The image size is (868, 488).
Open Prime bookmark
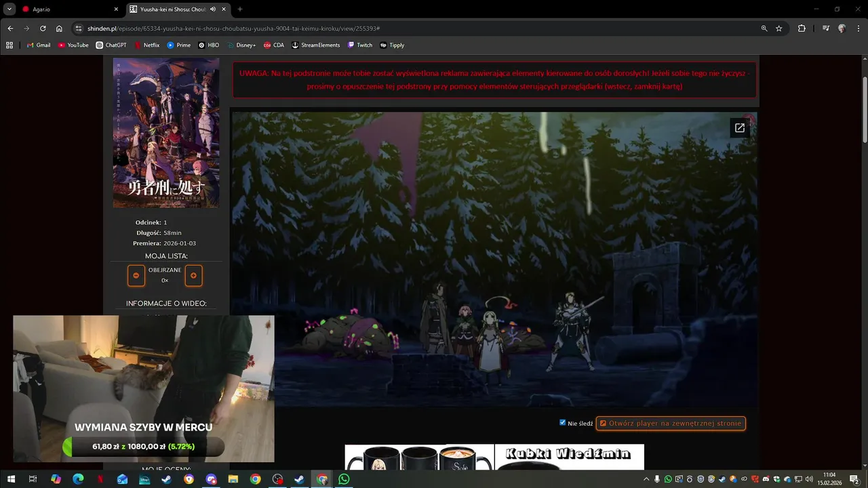pos(179,45)
